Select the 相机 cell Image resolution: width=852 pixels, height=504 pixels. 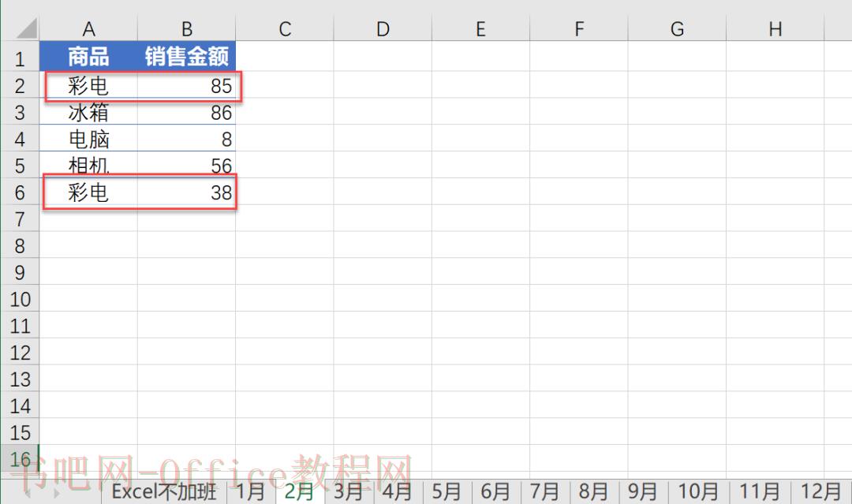(88, 165)
